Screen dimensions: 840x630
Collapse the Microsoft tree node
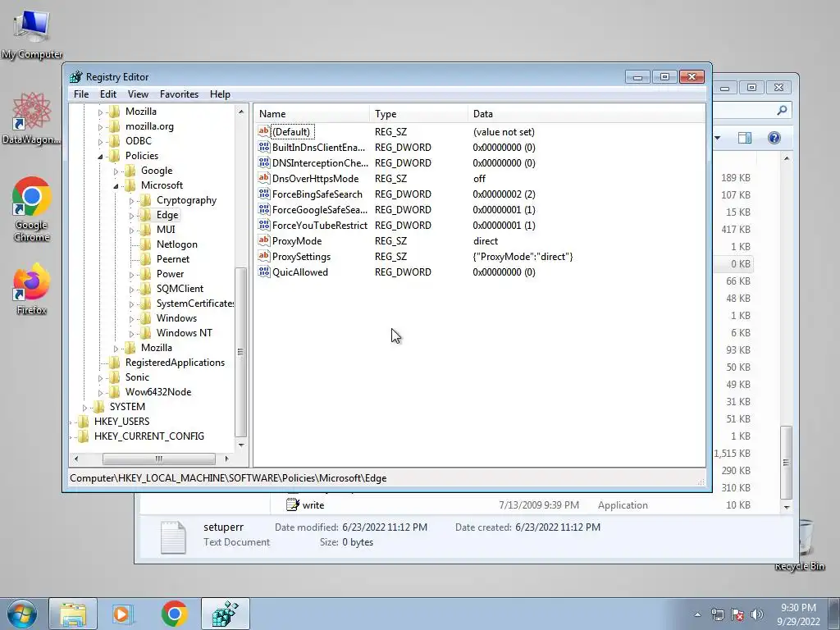point(116,186)
